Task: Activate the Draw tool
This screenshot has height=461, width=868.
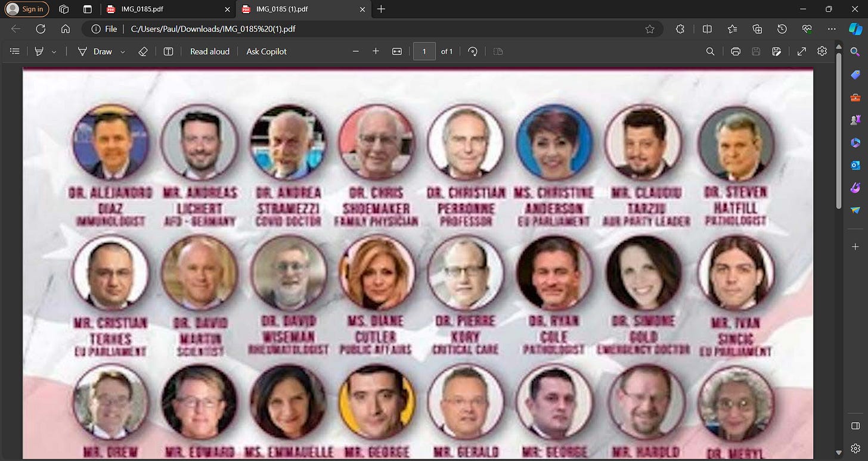Action: click(95, 52)
